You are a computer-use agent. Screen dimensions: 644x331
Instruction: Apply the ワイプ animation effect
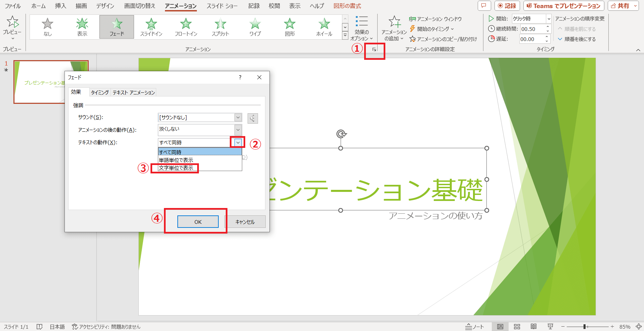click(255, 27)
